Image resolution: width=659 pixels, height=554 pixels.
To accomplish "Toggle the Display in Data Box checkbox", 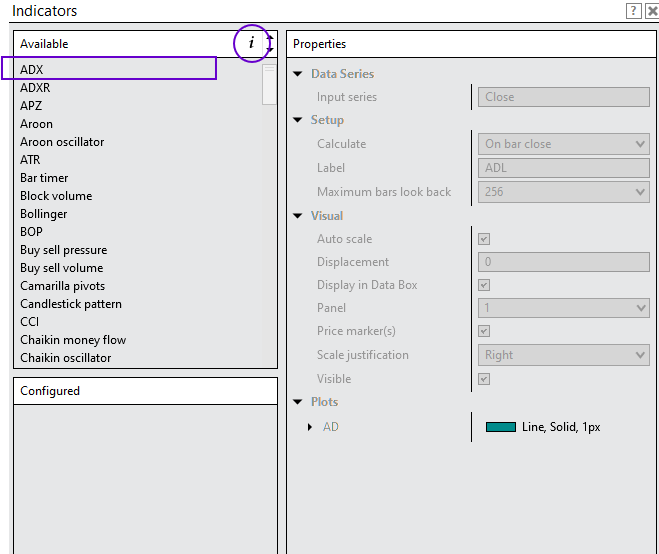I will pyautogui.click(x=484, y=285).
